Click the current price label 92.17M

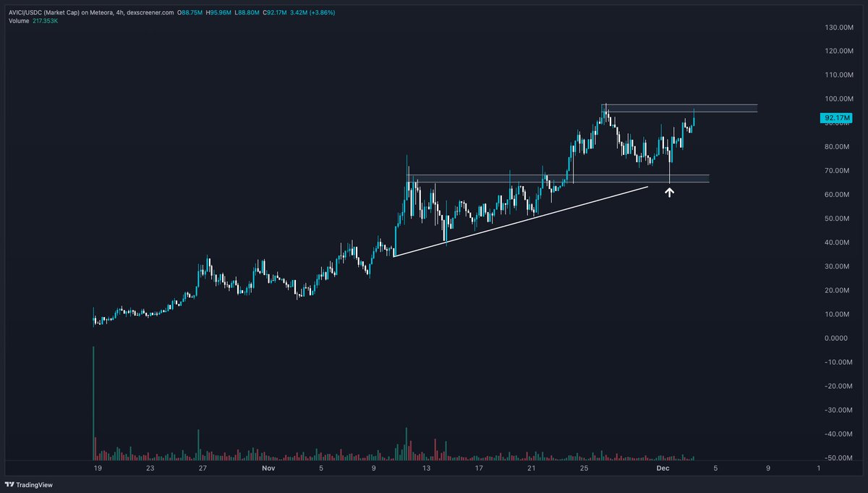[837, 117]
